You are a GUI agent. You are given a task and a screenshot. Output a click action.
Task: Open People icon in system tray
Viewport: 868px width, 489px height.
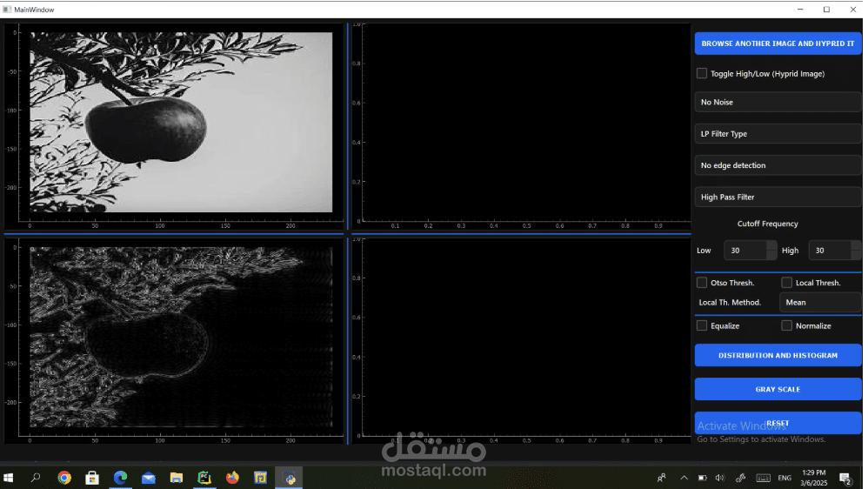tap(662, 478)
